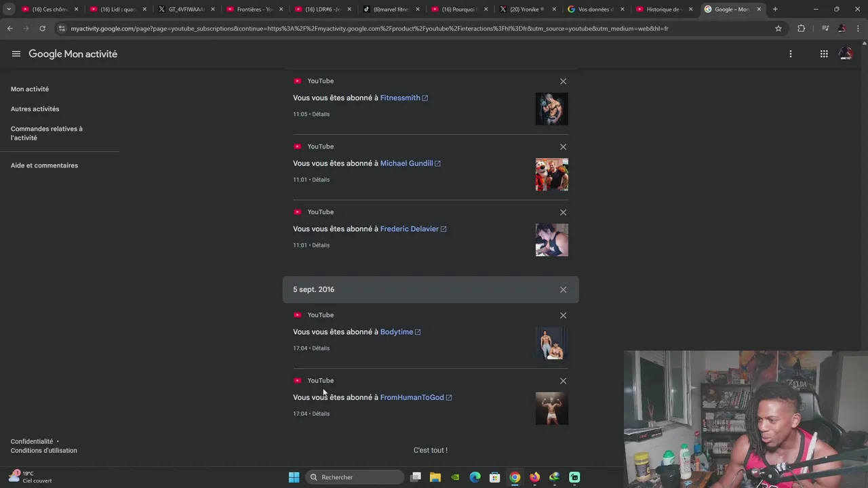Open the Bodytime channel link
The image size is (868, 488).
400,332
